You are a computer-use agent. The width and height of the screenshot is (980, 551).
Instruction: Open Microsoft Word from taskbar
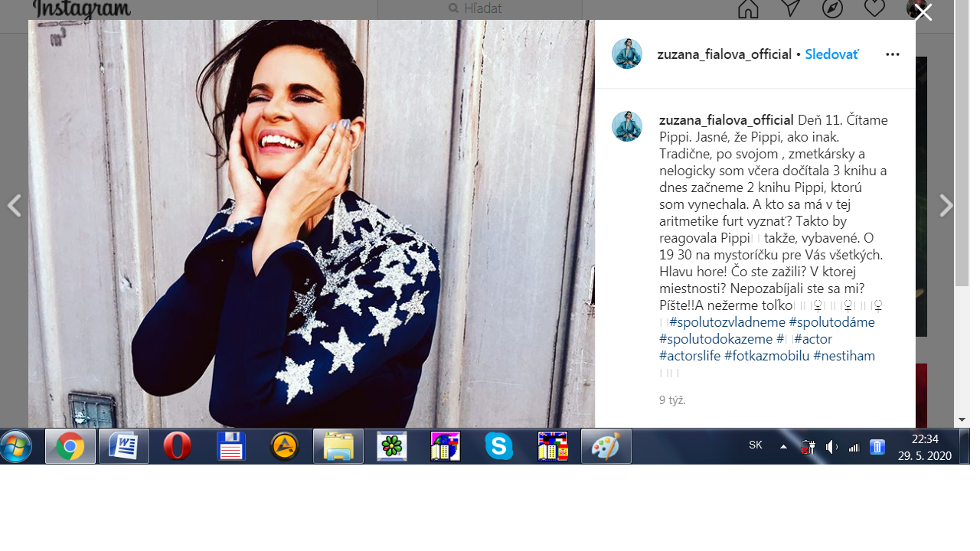123,446
